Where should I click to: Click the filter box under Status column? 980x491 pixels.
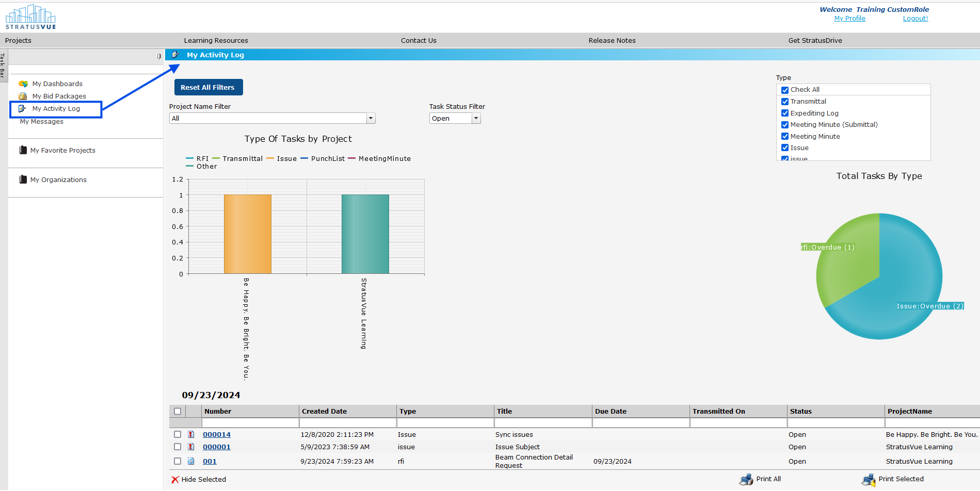(x=836, y=423)
